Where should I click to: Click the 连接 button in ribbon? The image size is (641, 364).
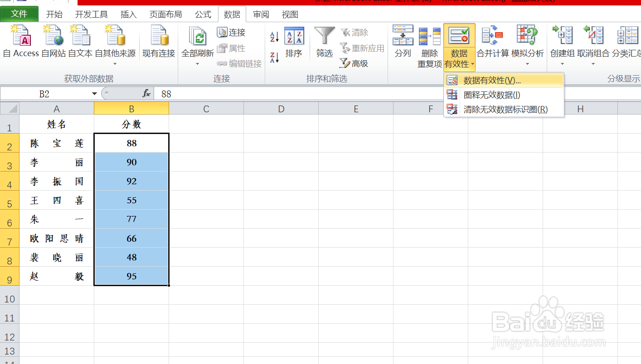[231, 33]
